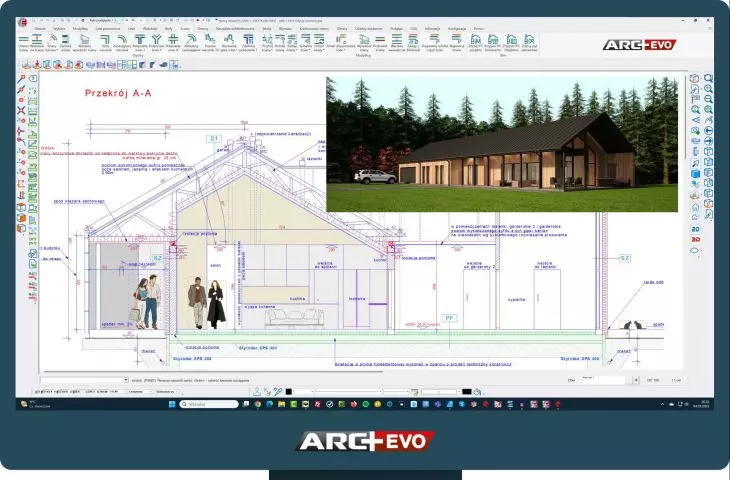Image resolution: width=730 pixels, height=480 pixels.
Task: Switch to 2D view mode
Action: (696, 229)
